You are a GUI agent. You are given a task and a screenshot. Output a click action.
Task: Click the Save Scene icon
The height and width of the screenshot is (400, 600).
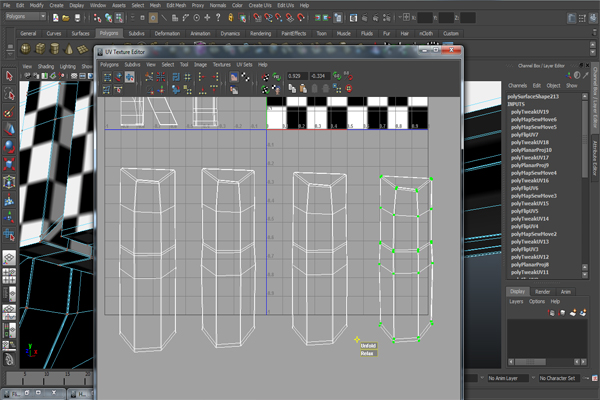(77, 18)
